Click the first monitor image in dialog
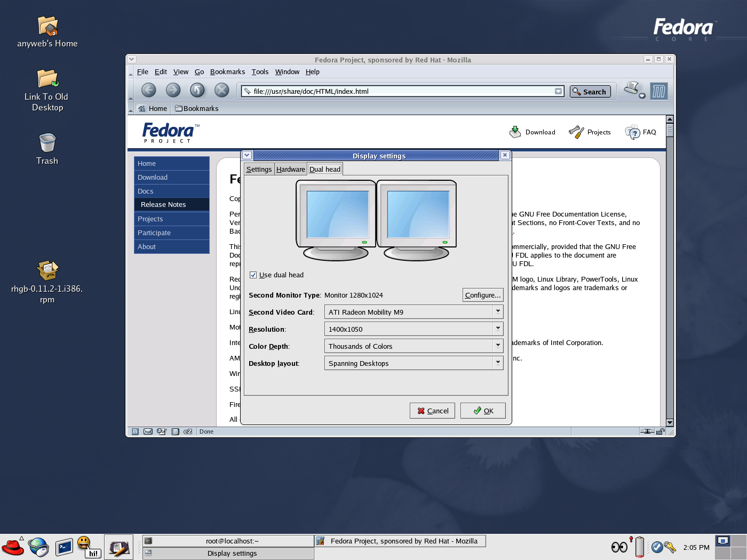747x560 pixels. (x=336, y=220)
